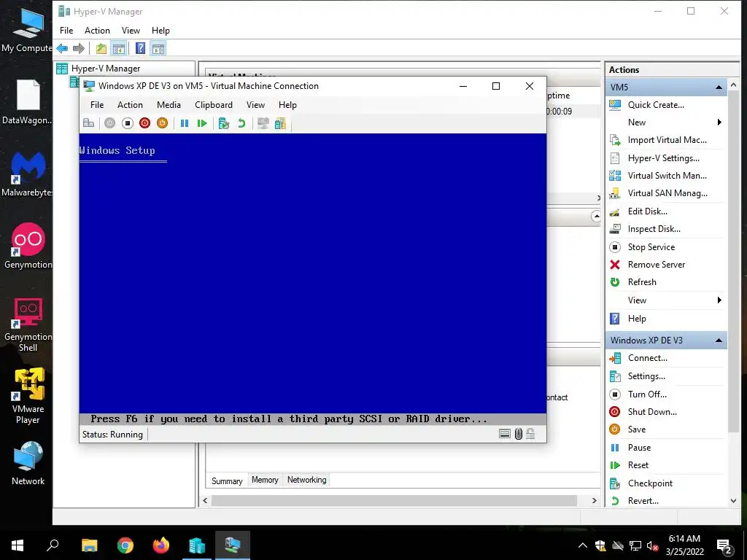Expand the View submenu in Actions
Screen dimensions: 747x560
click(719, 300)
